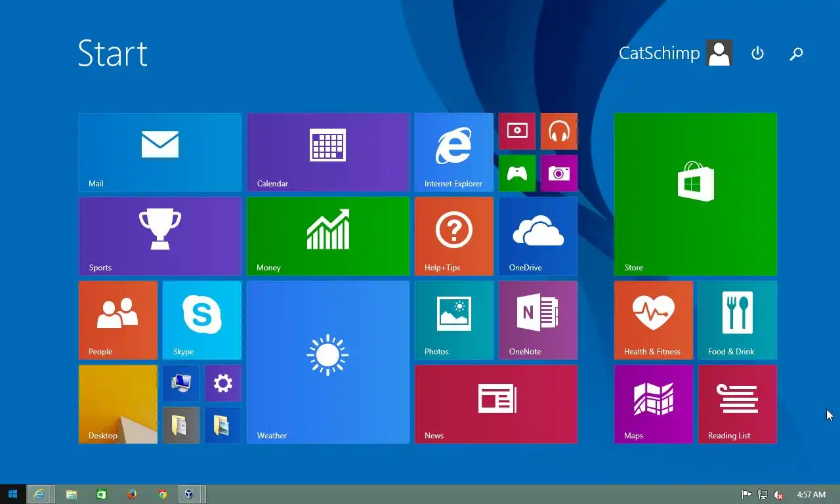840x504 pixels.
Task: Launch Google Chrome from the taskbar
Action: [x=162, y=494]
